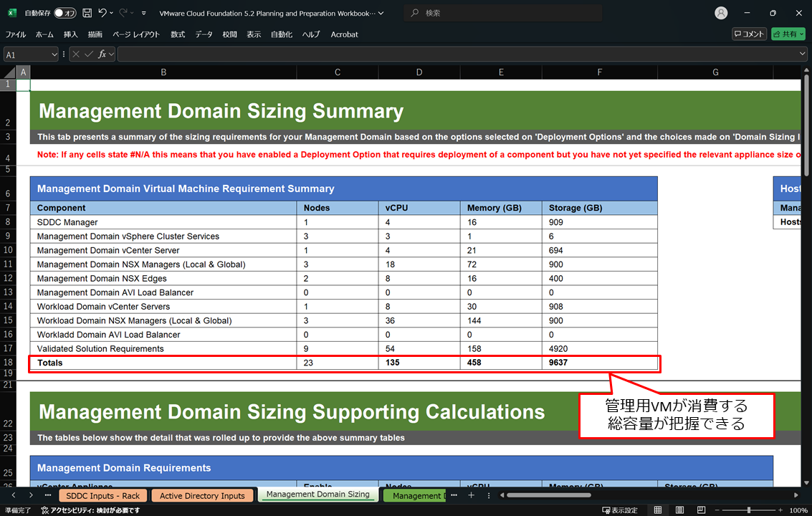This screenshot has height=516, width=812.
Task: Click the more sheets ellipsis right of tabs
Action: tap(454, 496)
